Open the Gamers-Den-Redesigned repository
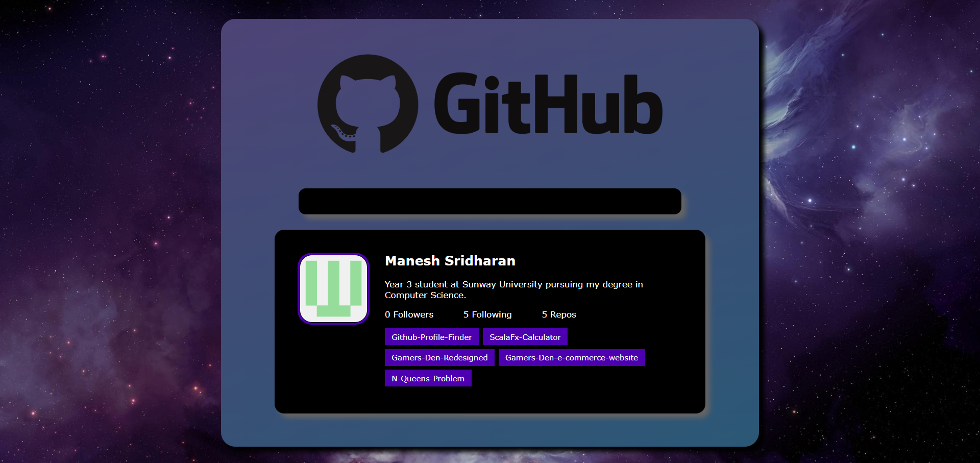Viewport: 980px width, 463px height. 439,357
